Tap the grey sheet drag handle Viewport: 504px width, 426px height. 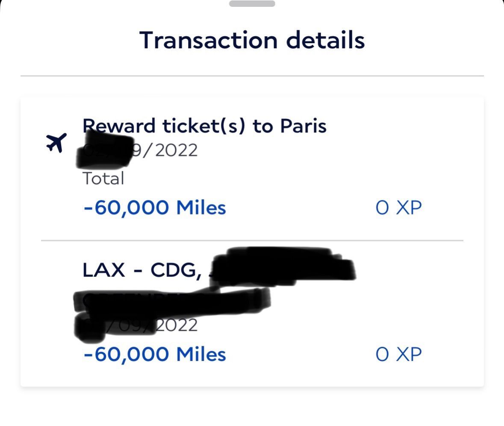click(252, 4)
